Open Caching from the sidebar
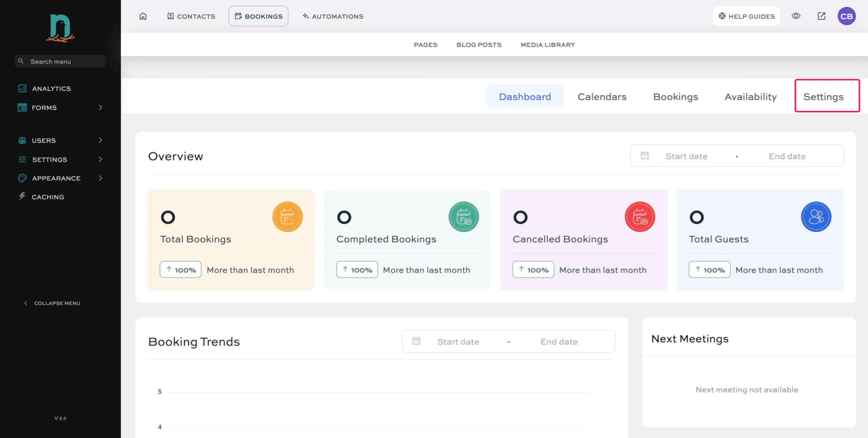Viewport: 868px width, 438px height. [x=48, y=197]
